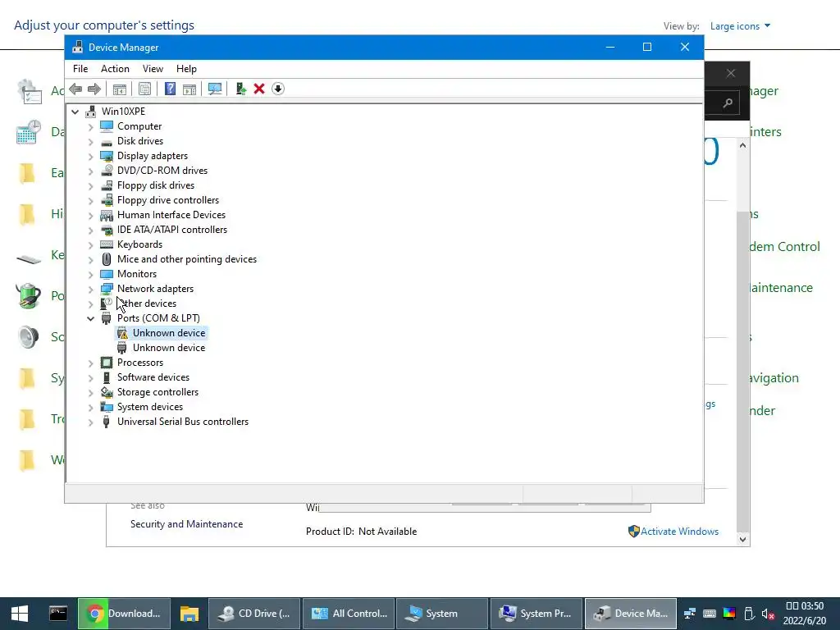Viewport: 840px width, 630px height.
Task: Switch to All Control Panel taskbar button
Action: click(349, 614)
